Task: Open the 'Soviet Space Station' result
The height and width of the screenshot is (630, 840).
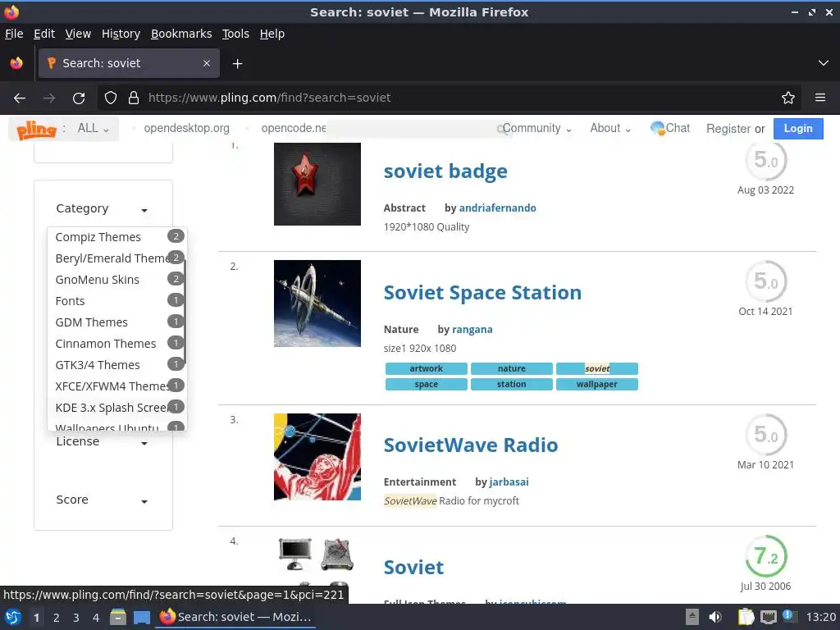Action: pos(482,293)
